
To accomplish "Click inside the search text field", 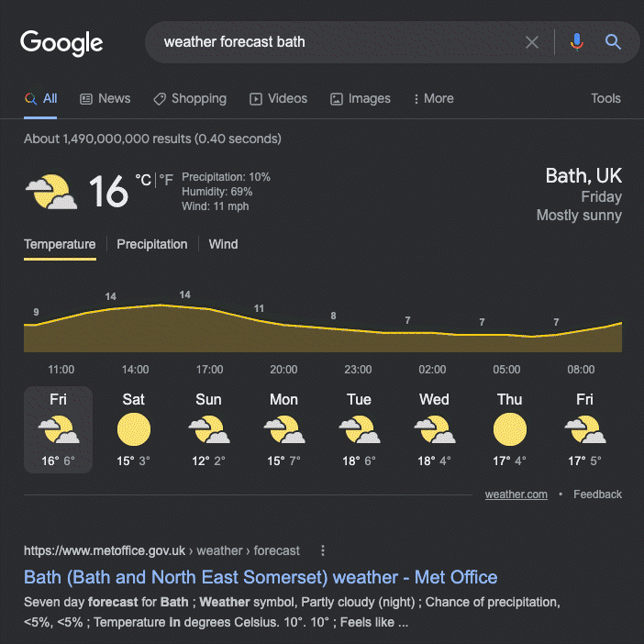I will 330,42.
